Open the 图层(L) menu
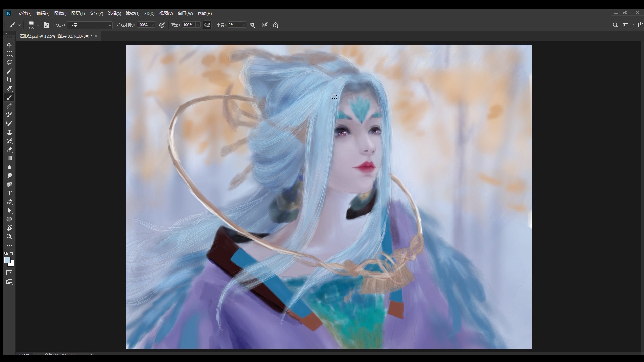 coord(78,13)
